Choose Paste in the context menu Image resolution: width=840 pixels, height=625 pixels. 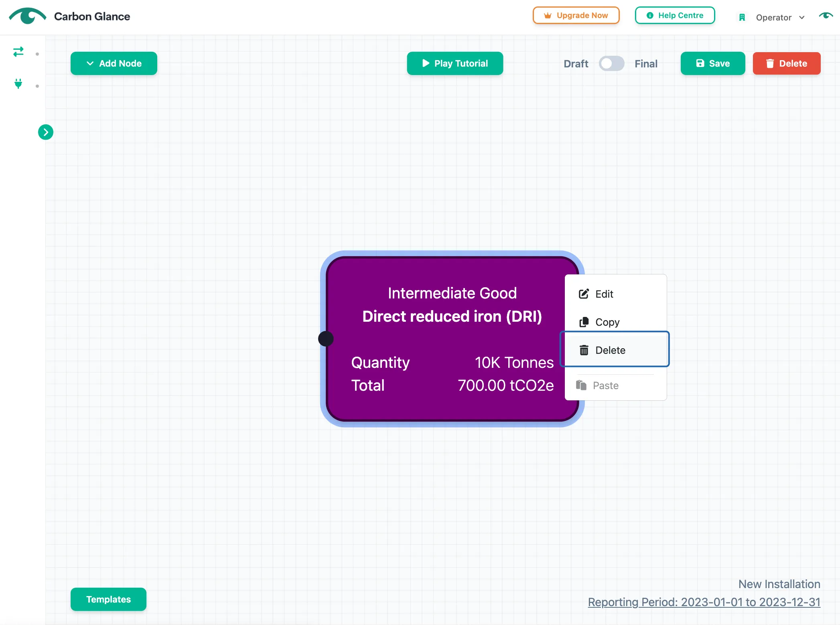(x=616, y=386)
